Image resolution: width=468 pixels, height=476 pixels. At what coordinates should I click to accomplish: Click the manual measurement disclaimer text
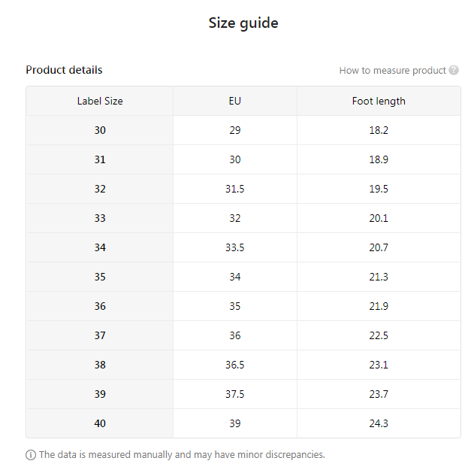182,455
